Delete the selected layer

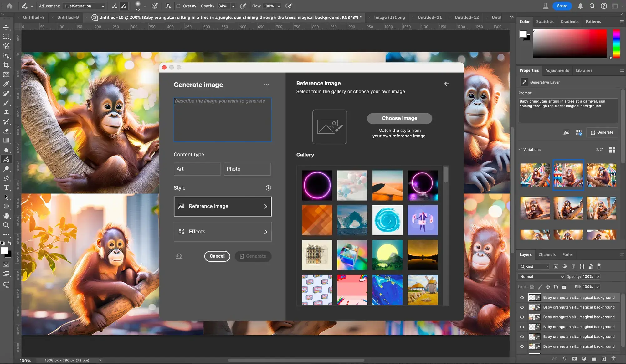pyautogui.click(x=613, y=359)
